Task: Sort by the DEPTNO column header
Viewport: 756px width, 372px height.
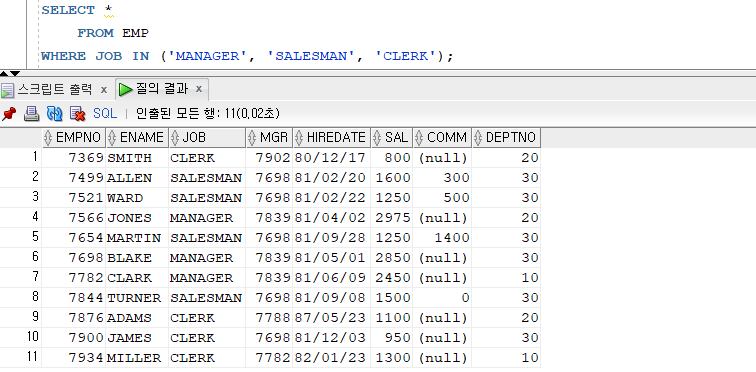Action: 506,138
